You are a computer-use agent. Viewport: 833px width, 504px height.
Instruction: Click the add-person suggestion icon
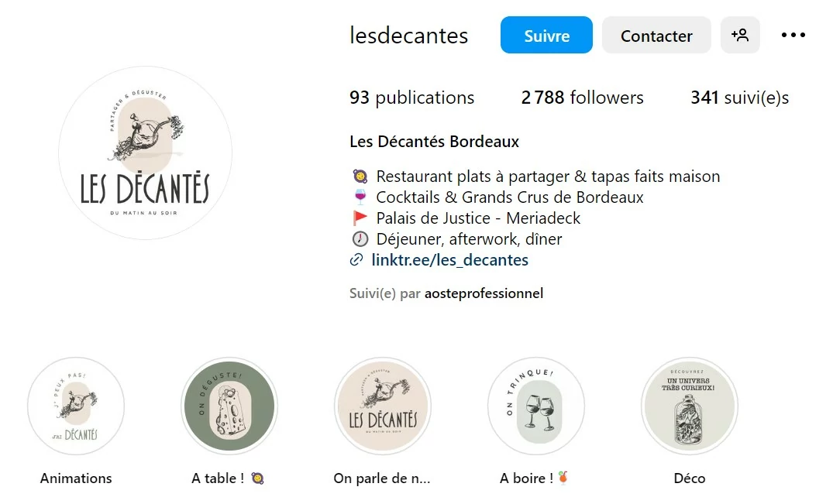[739, 35]
